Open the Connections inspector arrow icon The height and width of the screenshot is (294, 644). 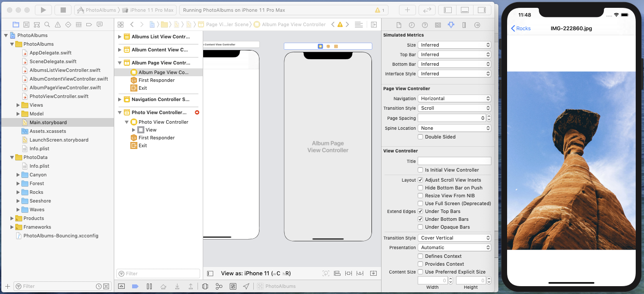[x=477, y=25]
